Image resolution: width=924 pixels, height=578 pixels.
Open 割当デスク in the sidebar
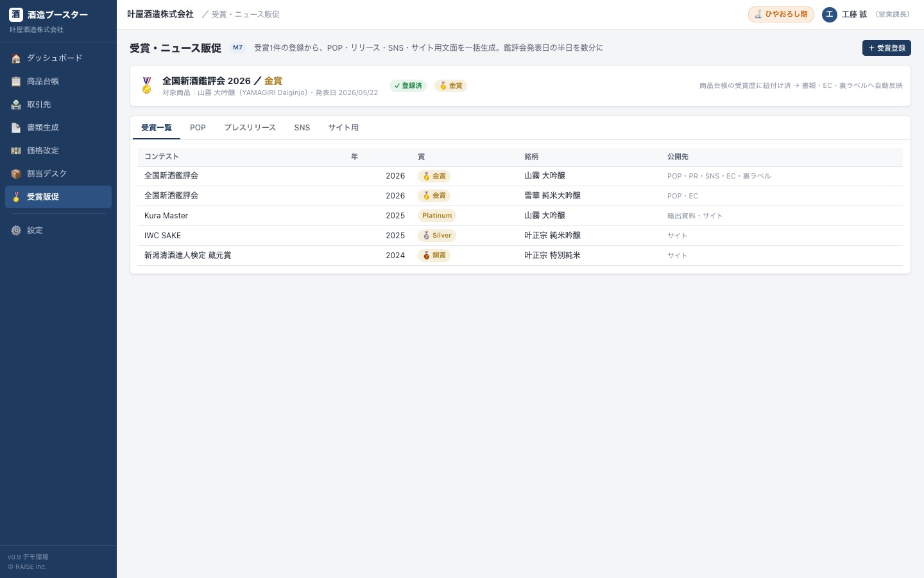click(x=58, y=173)
